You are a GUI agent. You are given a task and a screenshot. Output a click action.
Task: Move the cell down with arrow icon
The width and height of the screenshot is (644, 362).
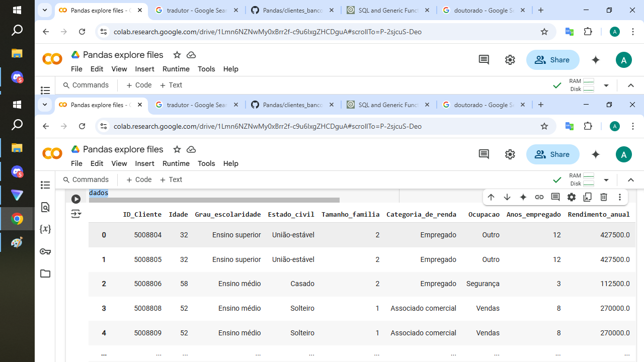pyautogui.click(x=507, y=197)
